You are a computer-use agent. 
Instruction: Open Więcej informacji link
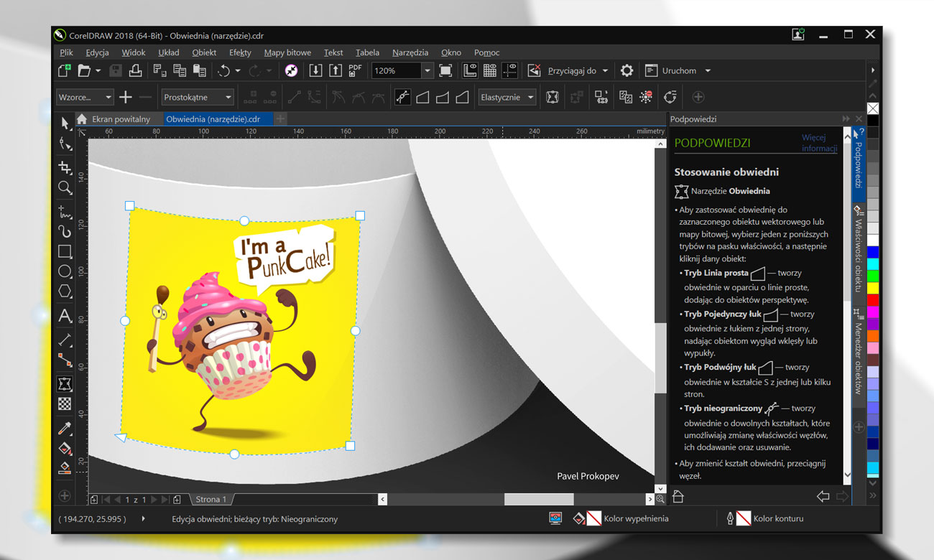[x=819, y=143]
